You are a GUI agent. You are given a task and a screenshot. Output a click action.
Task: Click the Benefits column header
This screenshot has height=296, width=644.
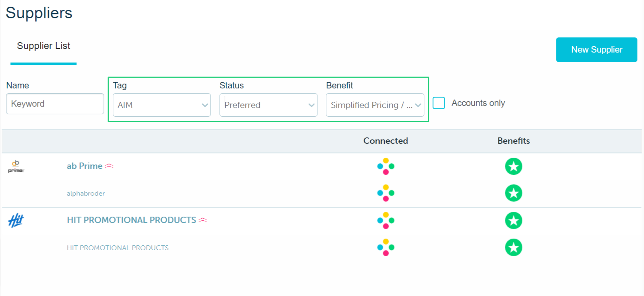[x=514, y=141]
